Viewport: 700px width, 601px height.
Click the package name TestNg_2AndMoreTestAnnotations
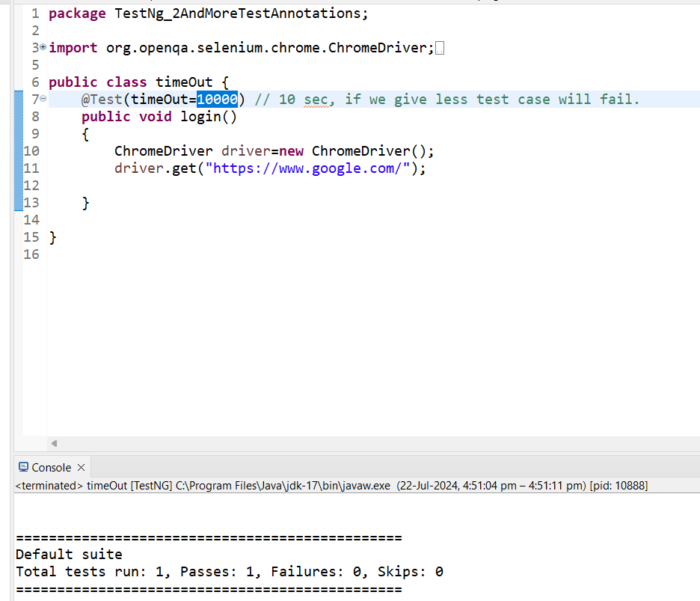point(237,13)
